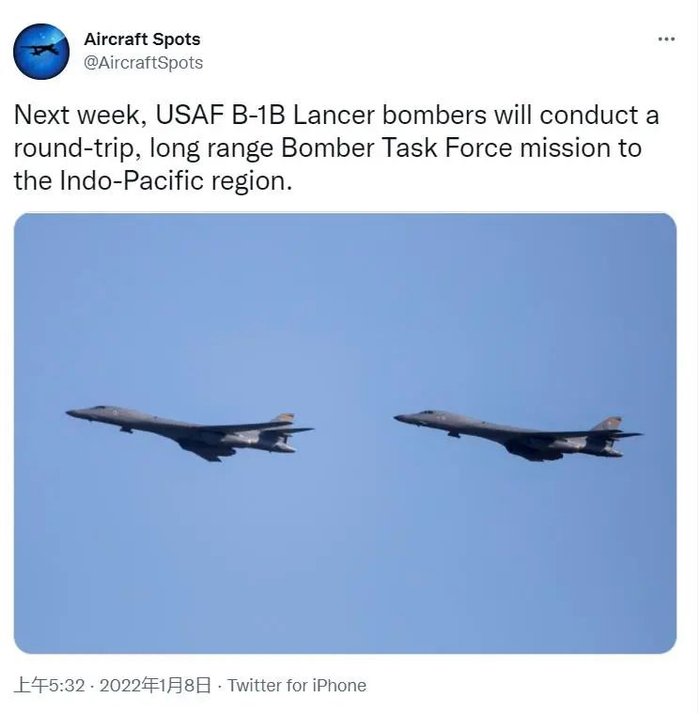Click the Aircraft Spots profile avatar

(41, 51)
